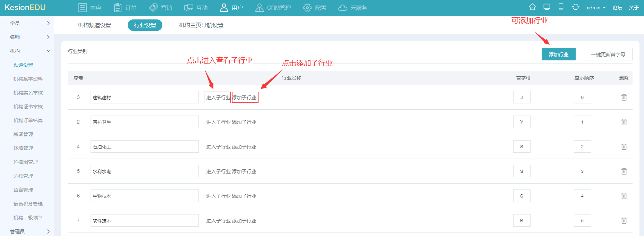
Task: Click the desktop monitor preview icon
Action: coord(547,7)
